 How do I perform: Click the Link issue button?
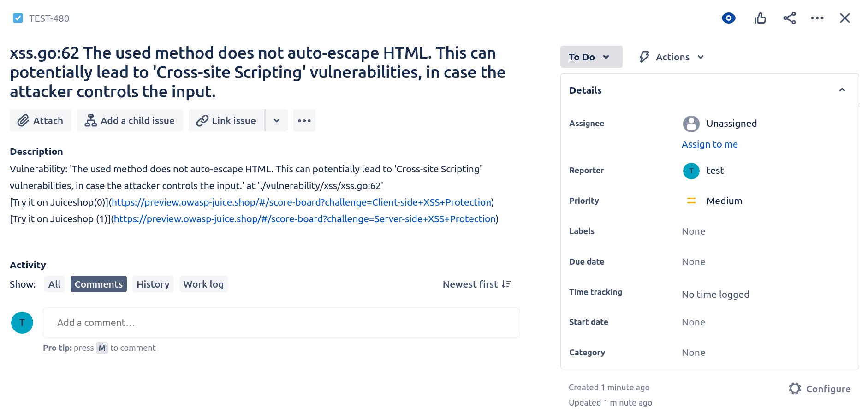click(226, 121)
